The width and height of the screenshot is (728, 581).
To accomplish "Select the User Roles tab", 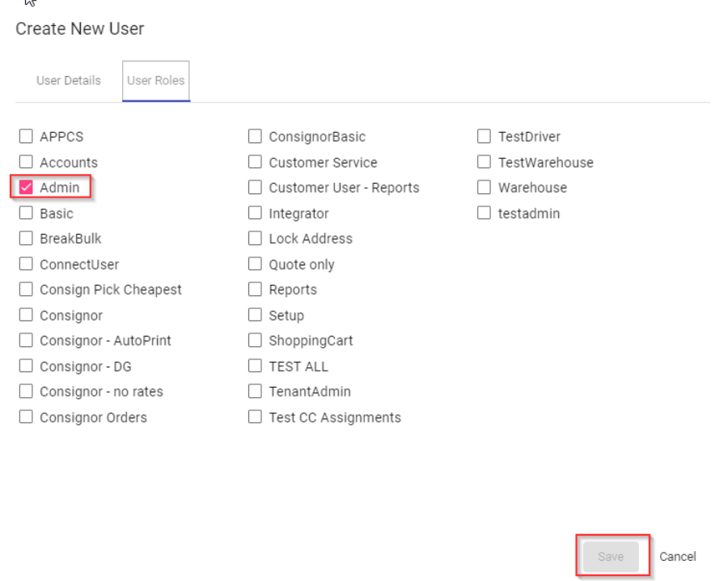I will point(155,81).
